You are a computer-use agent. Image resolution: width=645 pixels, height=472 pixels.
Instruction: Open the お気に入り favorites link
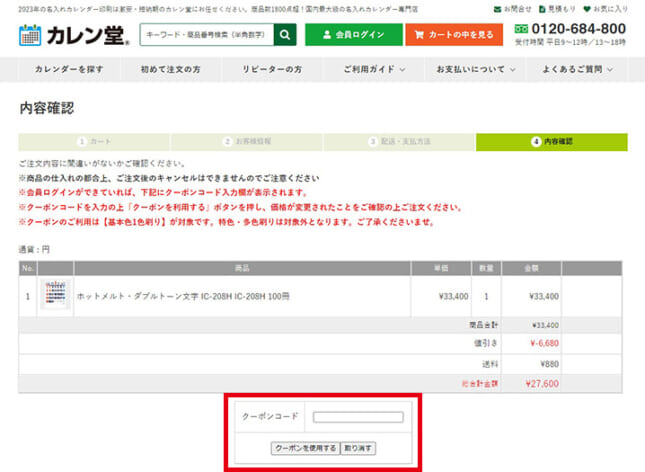tap(606, 9)
